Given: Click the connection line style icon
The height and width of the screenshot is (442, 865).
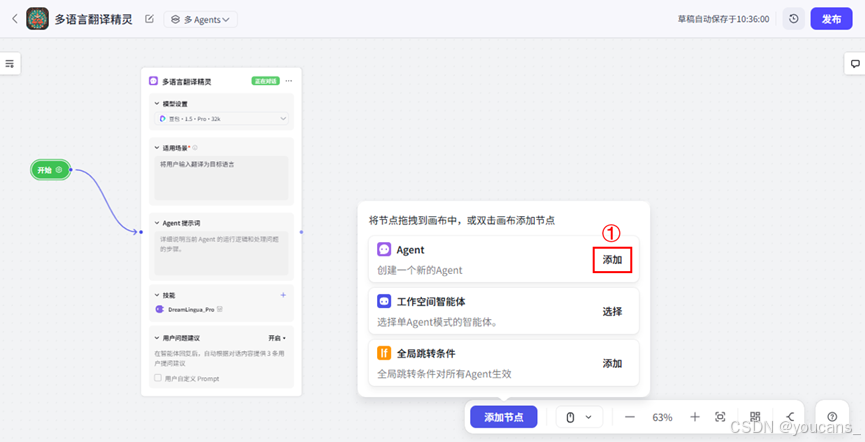Looking at the screenshot, I should click(x=790, y=417).
